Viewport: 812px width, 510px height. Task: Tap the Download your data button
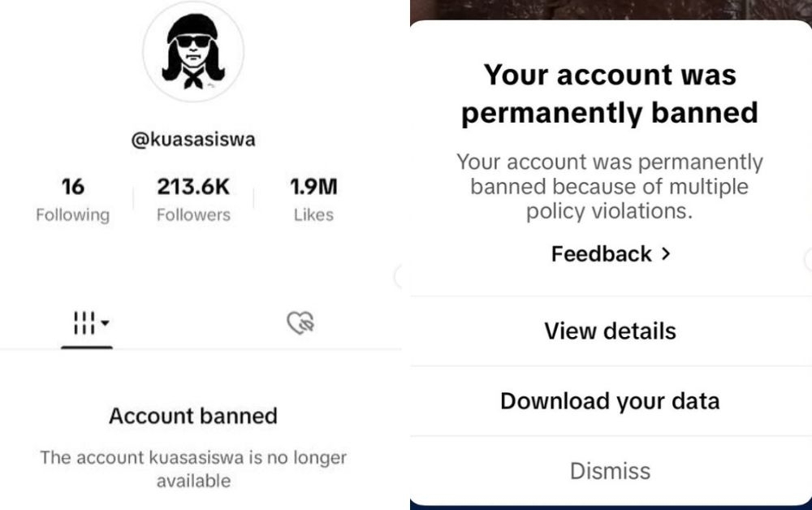point(610,400)
